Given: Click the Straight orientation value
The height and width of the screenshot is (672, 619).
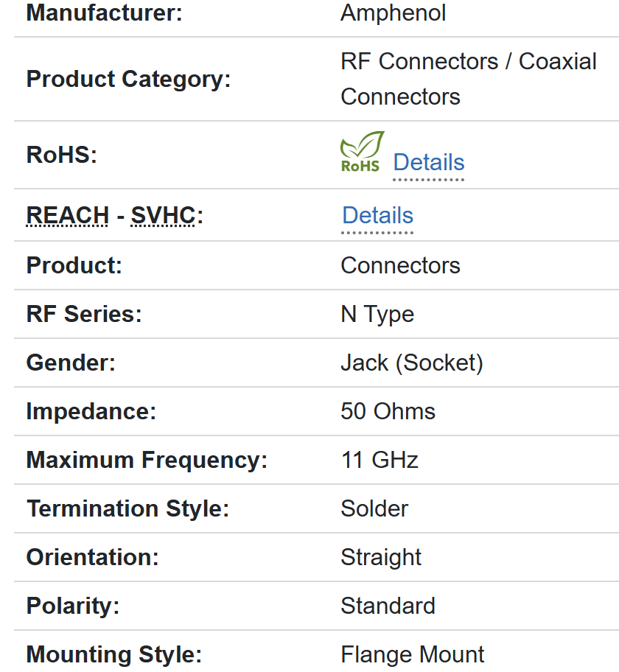Looking at the screenshot, I should pyautogui.click(x=380, y=557).
